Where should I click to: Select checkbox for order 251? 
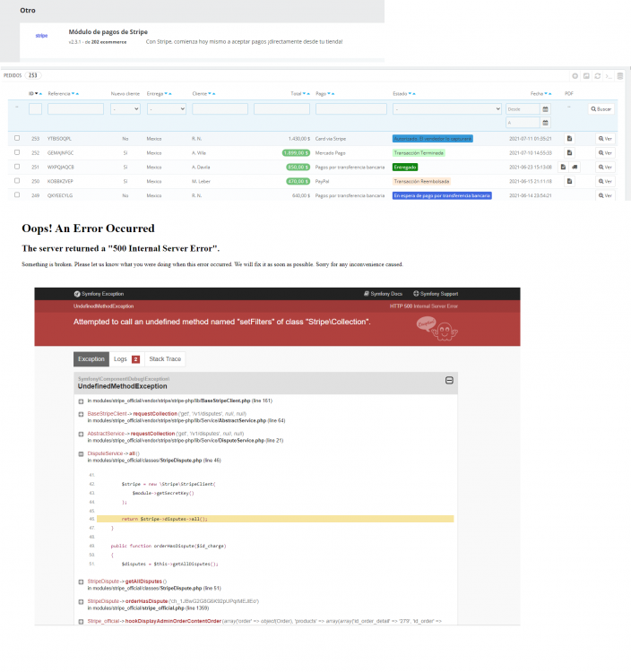point(17,167)
